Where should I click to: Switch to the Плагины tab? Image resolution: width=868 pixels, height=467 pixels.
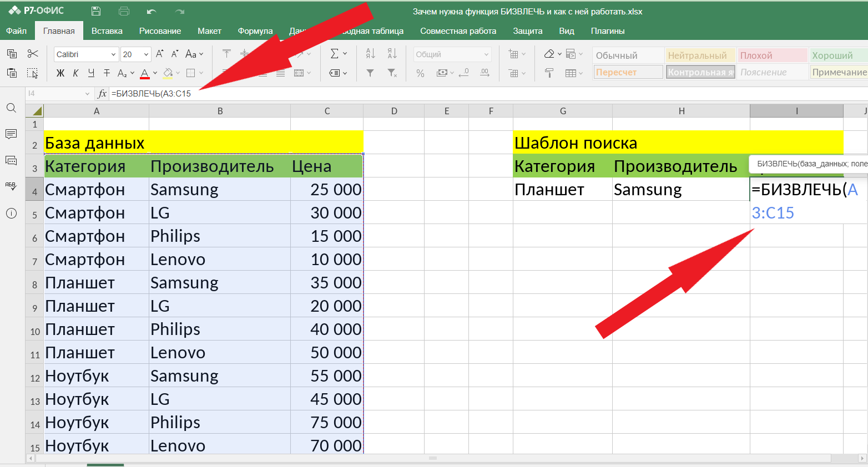[x=608, y=31]
